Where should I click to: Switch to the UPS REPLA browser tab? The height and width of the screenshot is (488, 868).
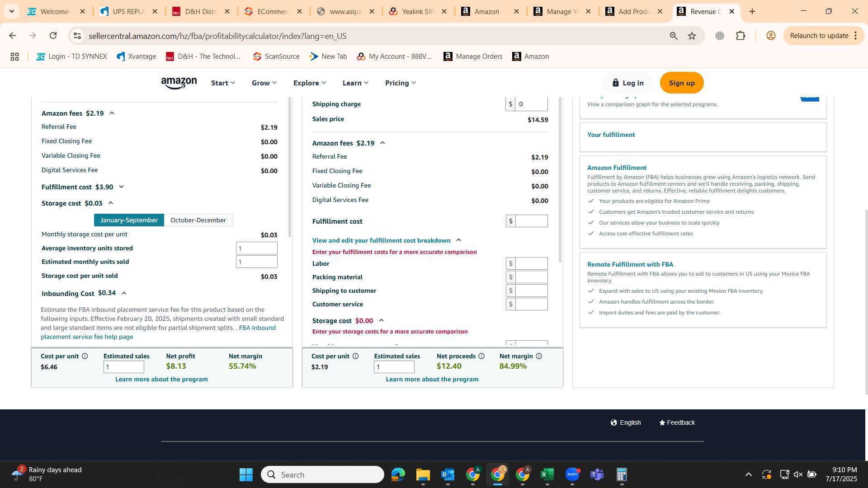[128, 12]
